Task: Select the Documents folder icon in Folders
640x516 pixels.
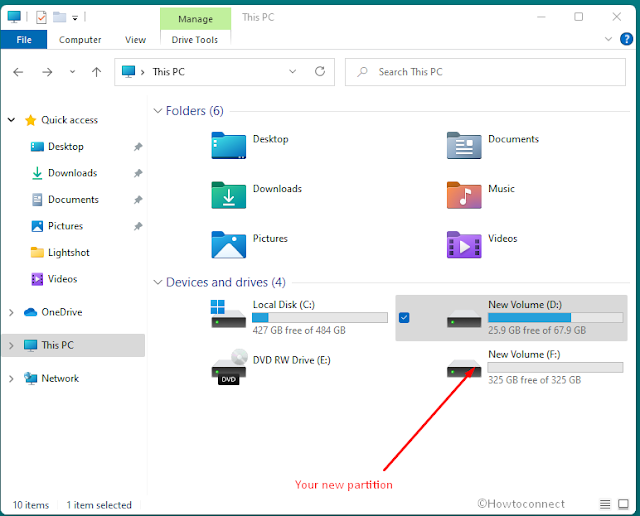Action: 464,146
